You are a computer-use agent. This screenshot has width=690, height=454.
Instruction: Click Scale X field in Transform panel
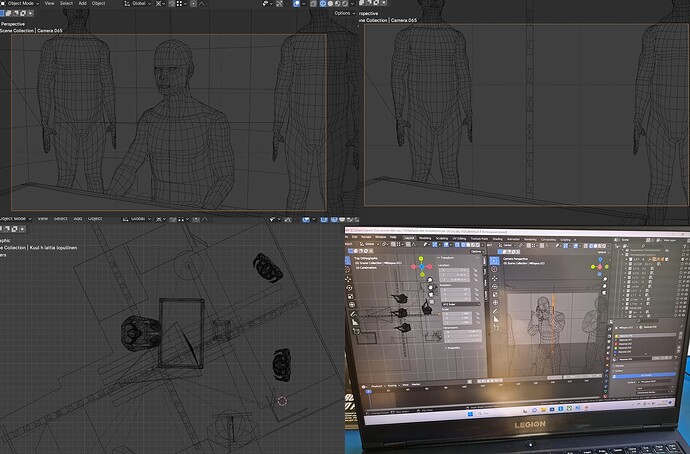457,314
